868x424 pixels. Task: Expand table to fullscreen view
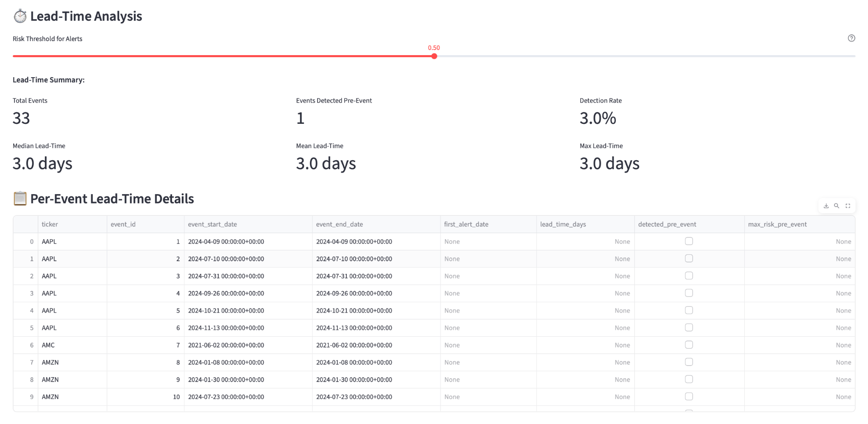(x=848, y=206)
